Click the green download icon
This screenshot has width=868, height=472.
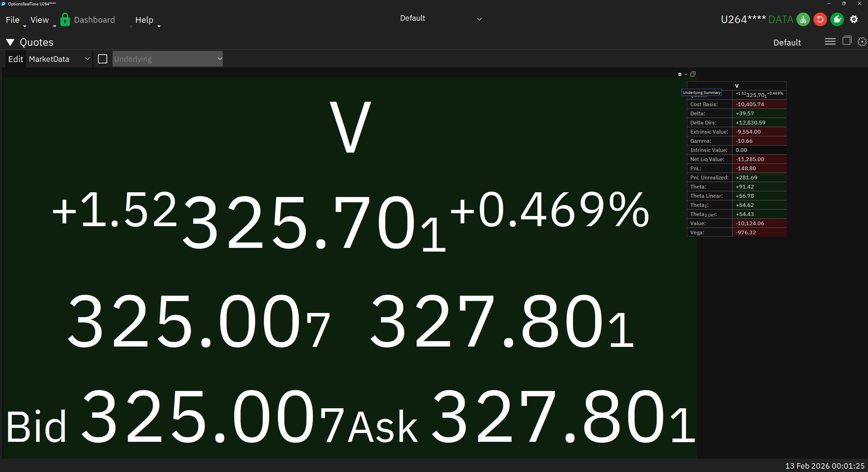[x=803, y=20]
